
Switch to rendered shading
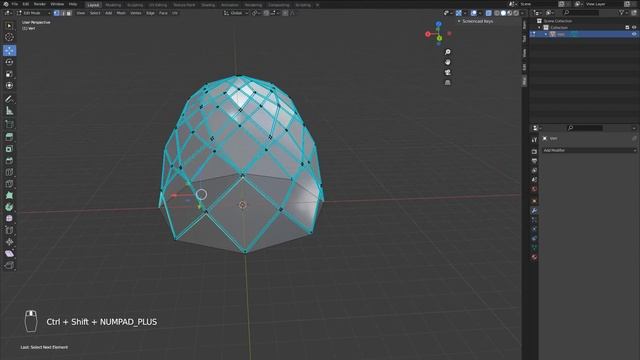pos(516,13)
